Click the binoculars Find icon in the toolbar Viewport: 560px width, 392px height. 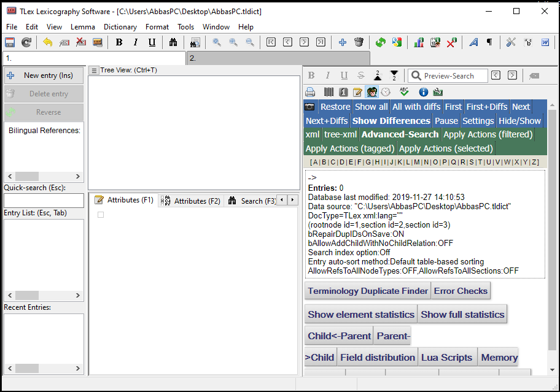(x=173, y=42)
